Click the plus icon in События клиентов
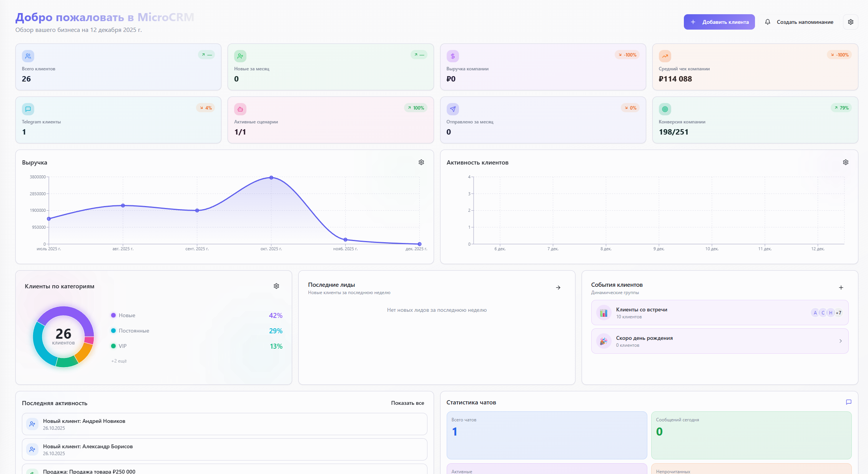Viewport: 868px width, 474px height. pyautogui.click(x=841, y=287)
